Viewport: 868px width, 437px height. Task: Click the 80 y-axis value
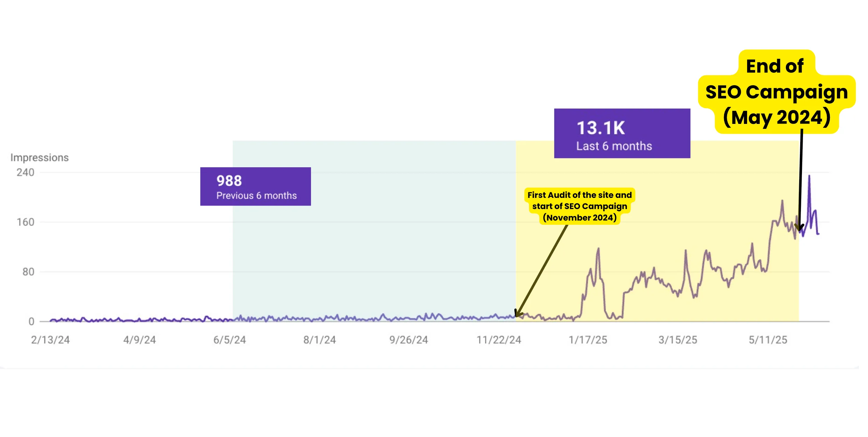28,272
